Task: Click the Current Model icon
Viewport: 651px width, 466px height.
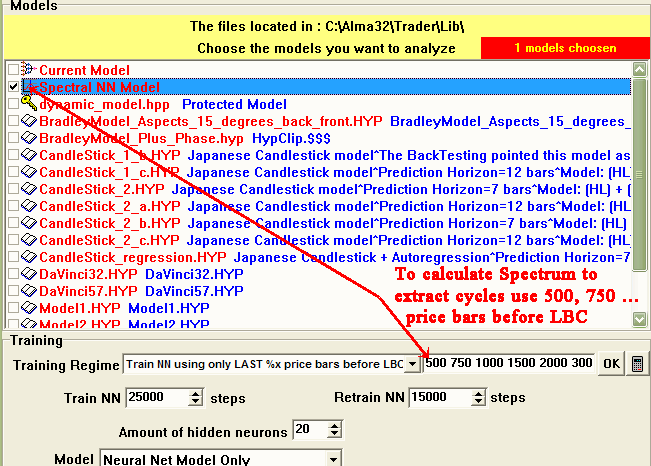Action: pyautogui.click(x=29, y=70)
